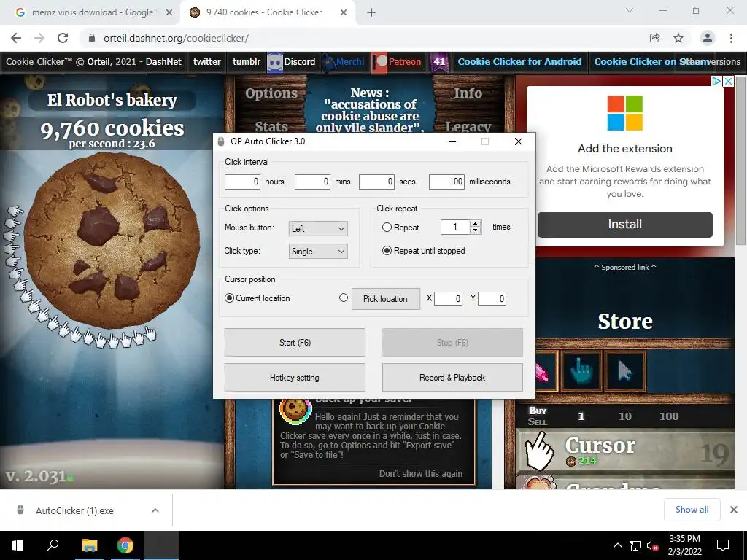Choose Current location radio button
Image resolution: width=747 pixels, height=560 pixels.
229,298
